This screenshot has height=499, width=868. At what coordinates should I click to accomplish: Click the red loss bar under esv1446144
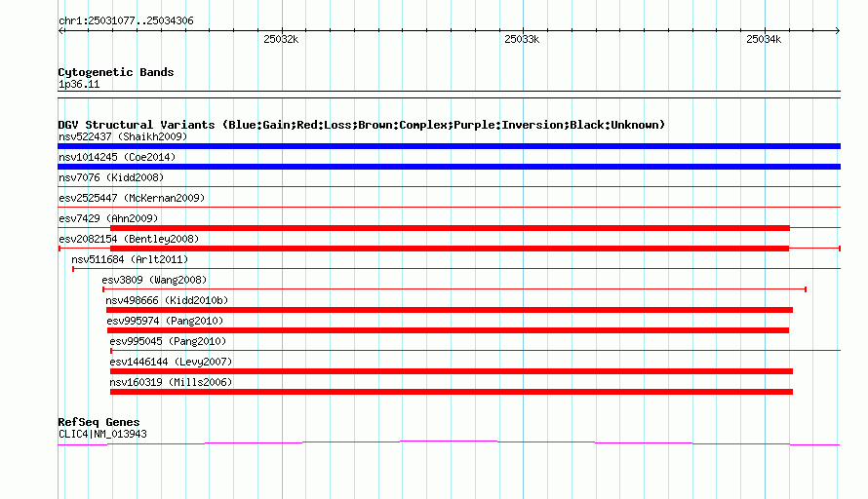pyautogui.click(x=452, y=371)
